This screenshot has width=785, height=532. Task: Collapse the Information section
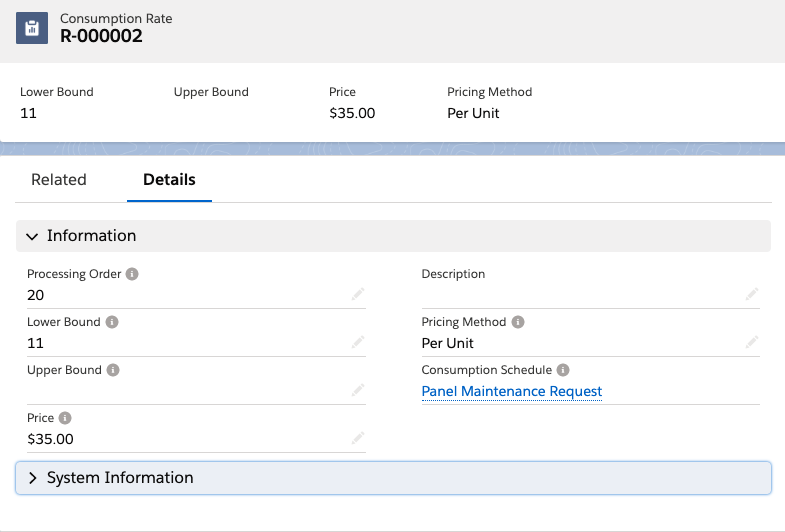pos(33,236)
